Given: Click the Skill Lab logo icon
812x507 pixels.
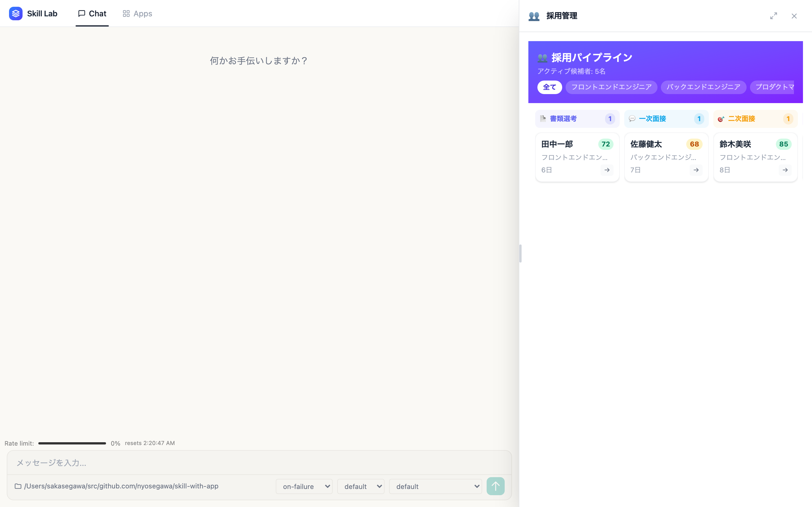Looking at the screenshot, I should point(16,14).
